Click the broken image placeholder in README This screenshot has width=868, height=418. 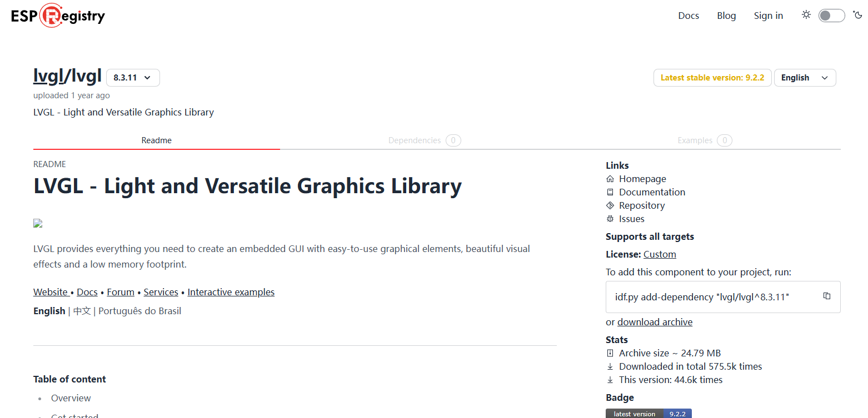[38, 223]
